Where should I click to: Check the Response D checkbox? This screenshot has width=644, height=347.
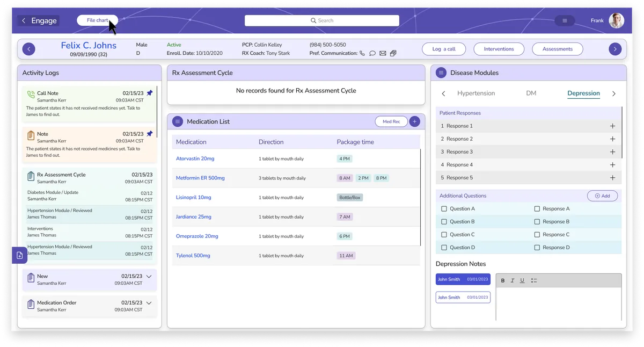tap(537, 247)
